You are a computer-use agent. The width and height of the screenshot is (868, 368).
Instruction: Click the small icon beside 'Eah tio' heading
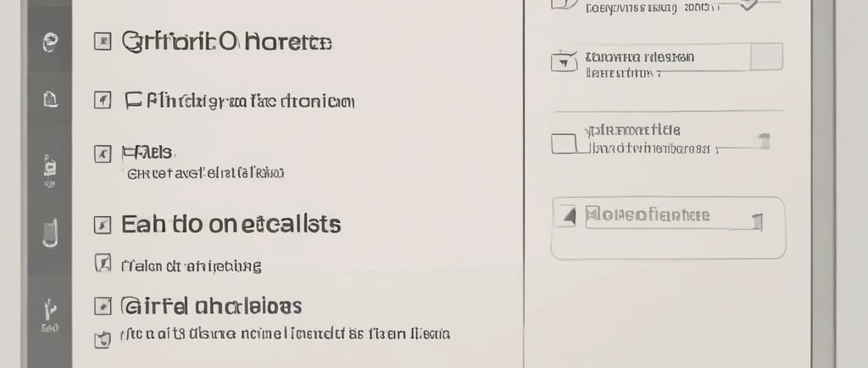(x=103, y=225)
